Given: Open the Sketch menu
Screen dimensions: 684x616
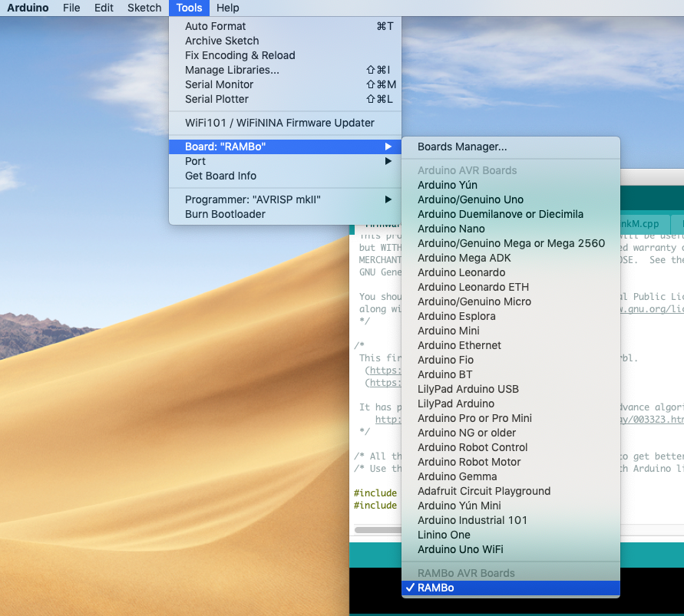Looking at the screenshot, I should pos(144,8).
